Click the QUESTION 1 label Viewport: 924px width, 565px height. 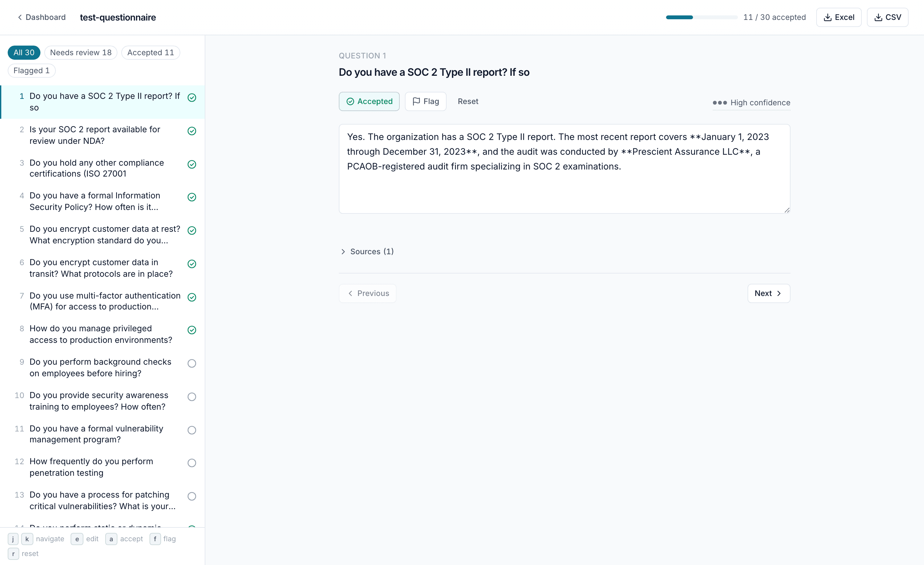362,56
